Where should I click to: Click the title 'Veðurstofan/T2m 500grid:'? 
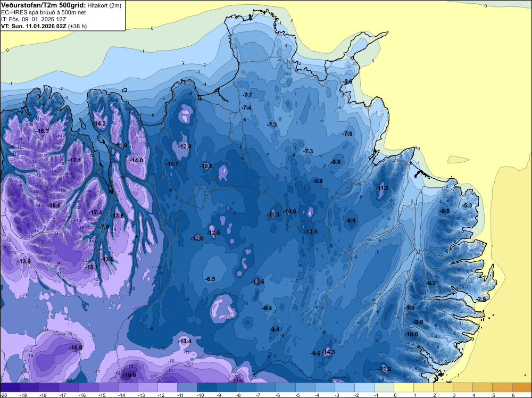tap(44, 5)
